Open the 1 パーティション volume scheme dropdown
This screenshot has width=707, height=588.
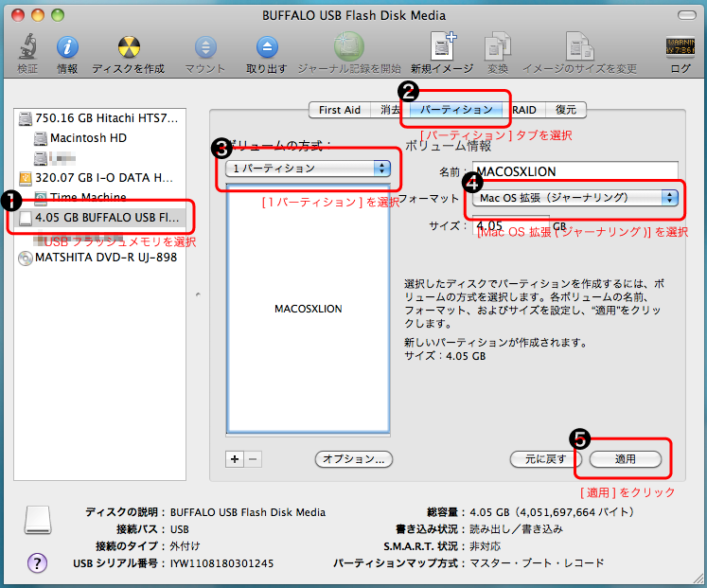click(308, 169)
